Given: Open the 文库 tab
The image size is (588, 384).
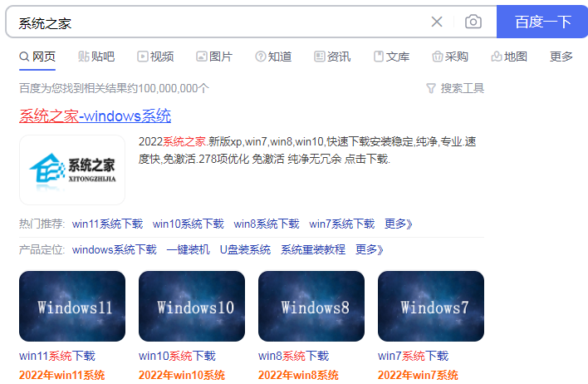Looking at the screenshot, I should pos(391,57).
